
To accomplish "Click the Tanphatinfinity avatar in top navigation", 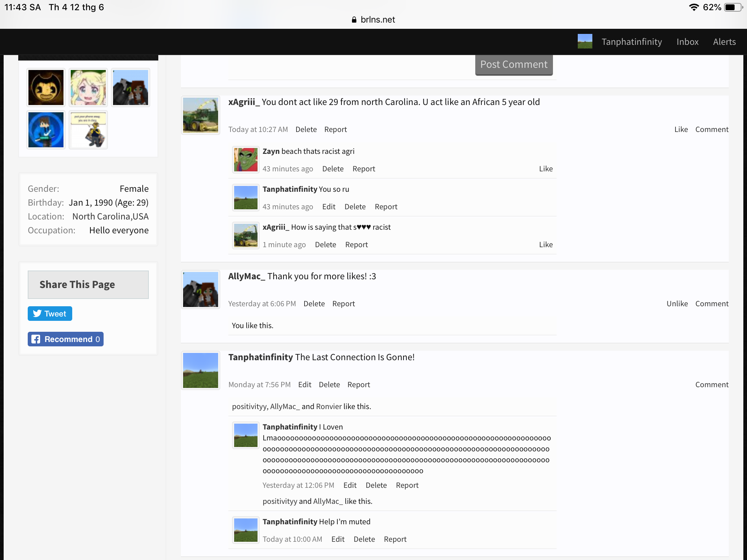I will coord(585,42).
